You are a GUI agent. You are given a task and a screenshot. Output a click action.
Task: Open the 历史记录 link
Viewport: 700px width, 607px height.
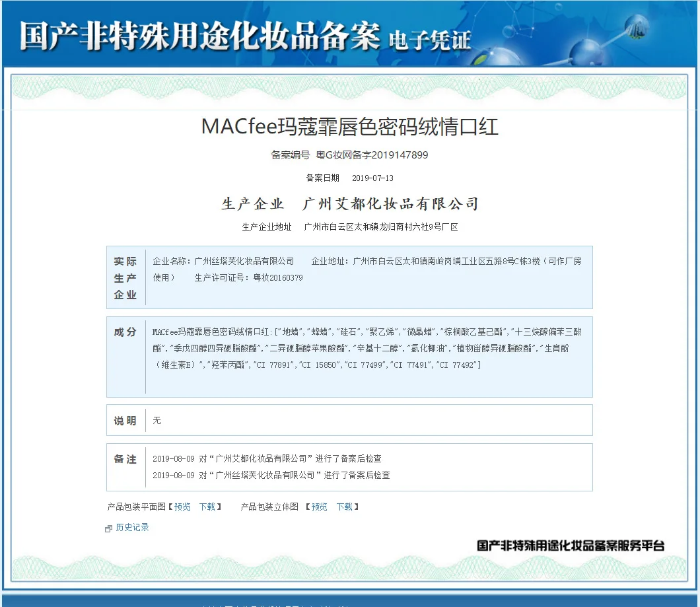(132, 528)
